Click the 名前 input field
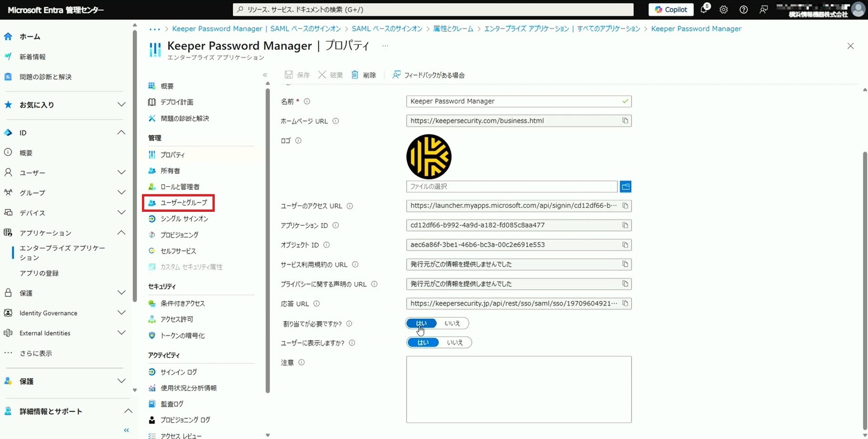 pyautogui.click(x=513, y=101)
